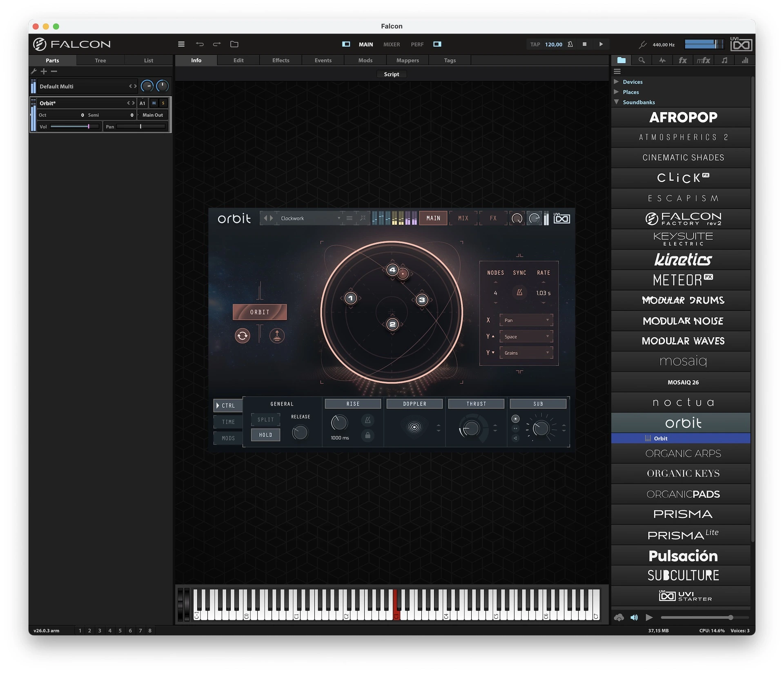Screen dimensions: 784x673
Task: Open the Grains dropdown for Y down
Action: click(x=526, y=353)
